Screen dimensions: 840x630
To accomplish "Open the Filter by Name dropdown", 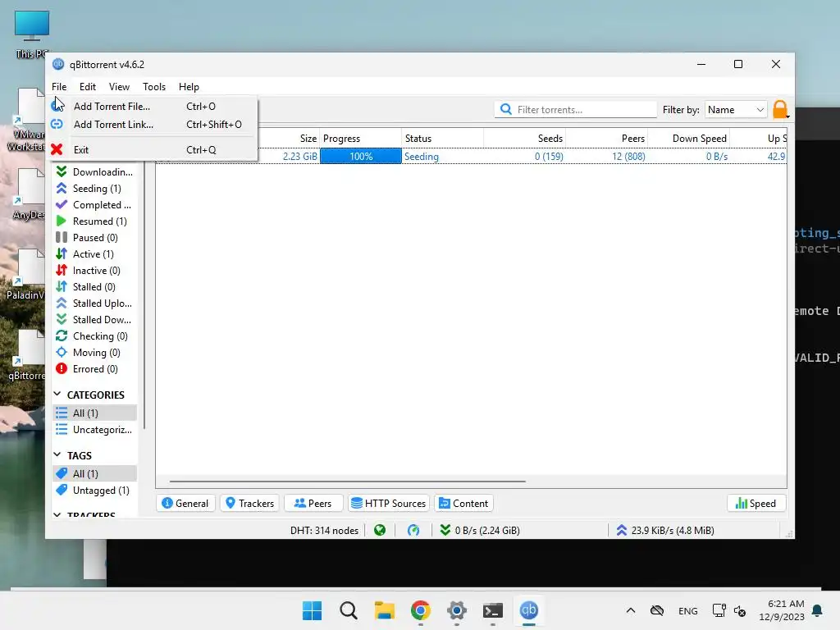I will 736,110.
